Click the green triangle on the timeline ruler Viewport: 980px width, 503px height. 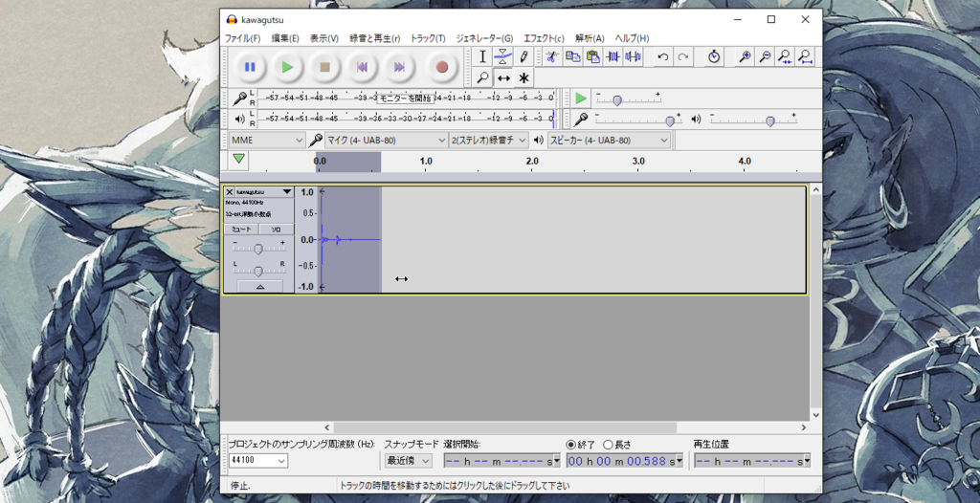[x=238, y=159]
